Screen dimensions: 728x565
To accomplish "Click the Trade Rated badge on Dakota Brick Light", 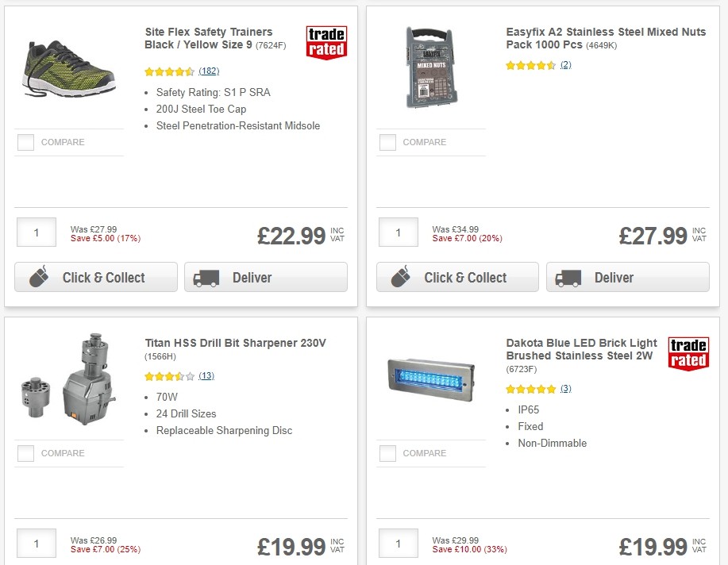I will 688,354.
